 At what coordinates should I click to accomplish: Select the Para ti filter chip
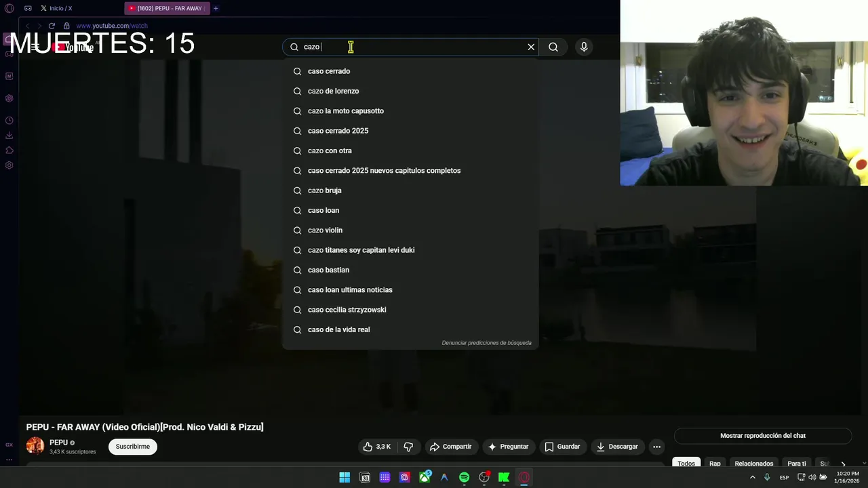point(797,464)
